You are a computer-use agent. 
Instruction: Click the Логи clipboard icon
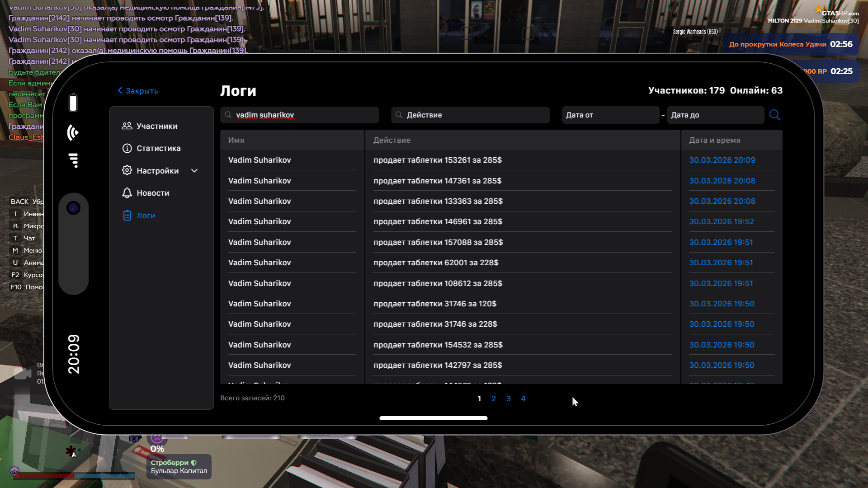pos(127,216)
